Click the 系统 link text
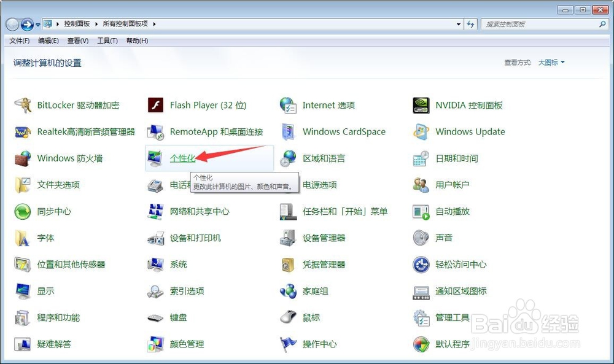The width and height of the screenshot is (614, 364). pyautogui.click(x=178, y=265)
